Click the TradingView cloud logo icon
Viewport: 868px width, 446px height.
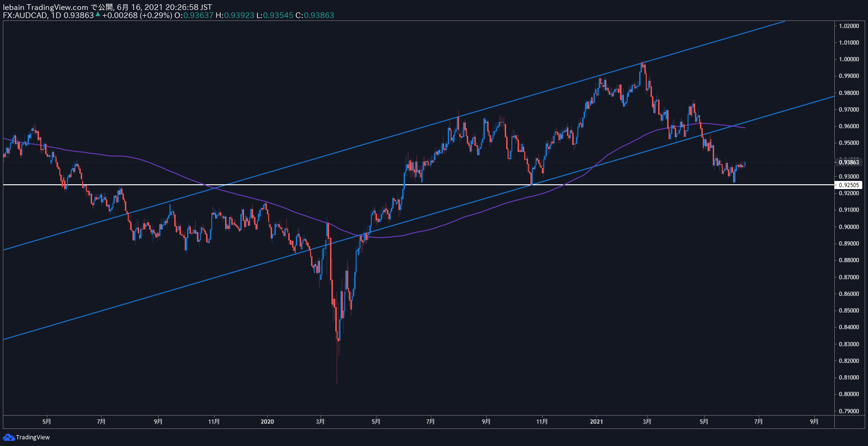click(9, 437)
